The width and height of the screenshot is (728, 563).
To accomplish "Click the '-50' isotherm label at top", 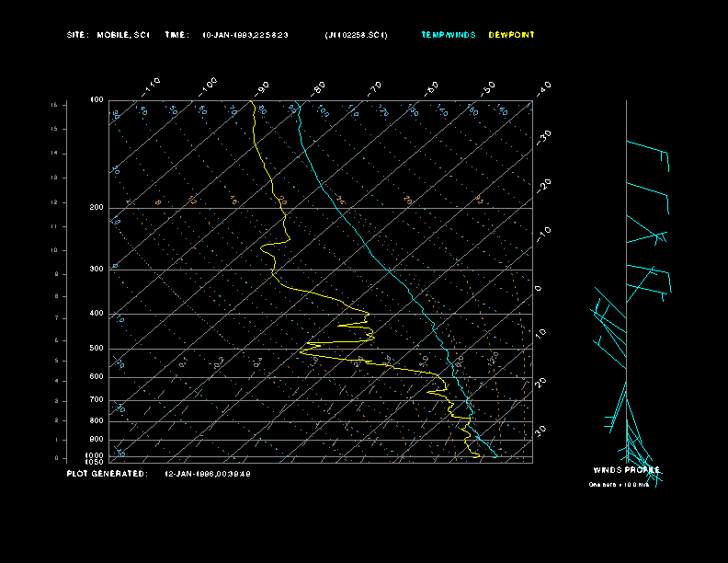I will click(487, 88).
